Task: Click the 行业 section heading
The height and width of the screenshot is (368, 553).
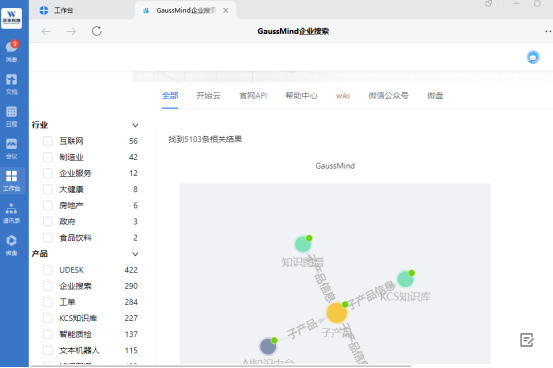Action: tap(40, 125)
